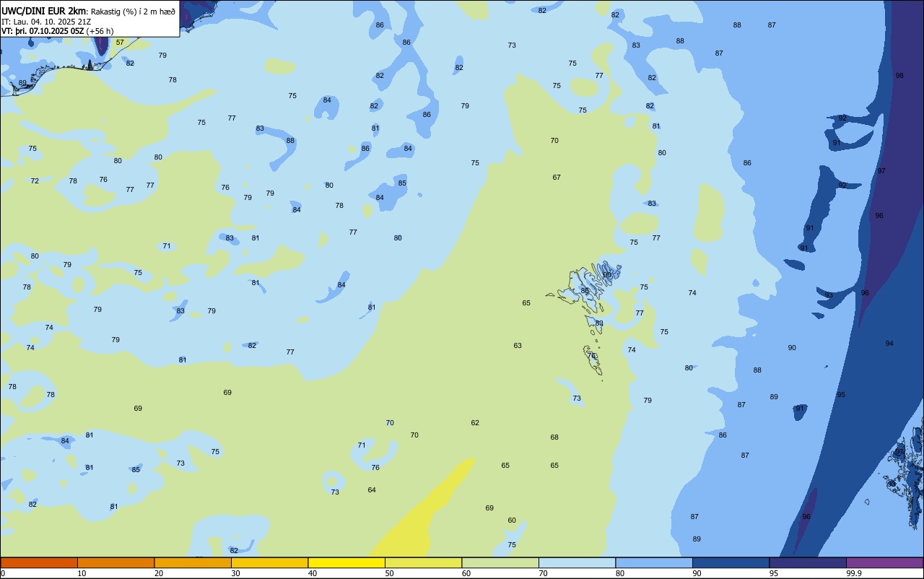
Task: Select the dark blue 90–95 legend segment
Action: tap(731, 562)
